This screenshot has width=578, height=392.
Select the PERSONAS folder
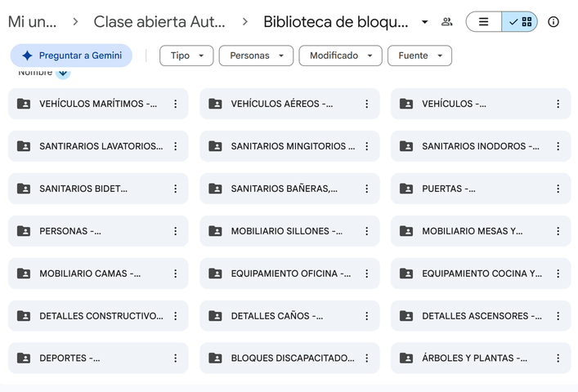pyautogui.click(x=98, y=231)
